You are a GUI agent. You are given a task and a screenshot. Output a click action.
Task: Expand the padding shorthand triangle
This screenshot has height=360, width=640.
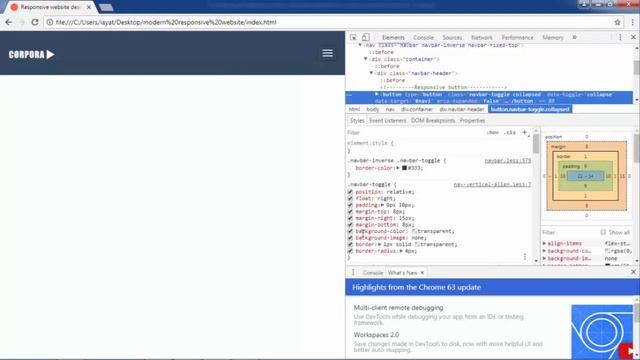382,205
